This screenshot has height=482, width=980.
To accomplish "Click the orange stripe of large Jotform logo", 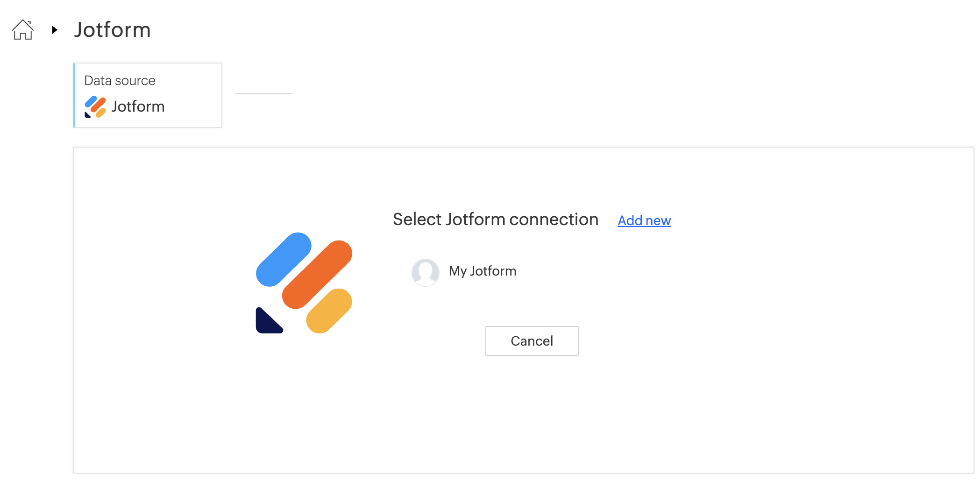I will coord(317,274).
